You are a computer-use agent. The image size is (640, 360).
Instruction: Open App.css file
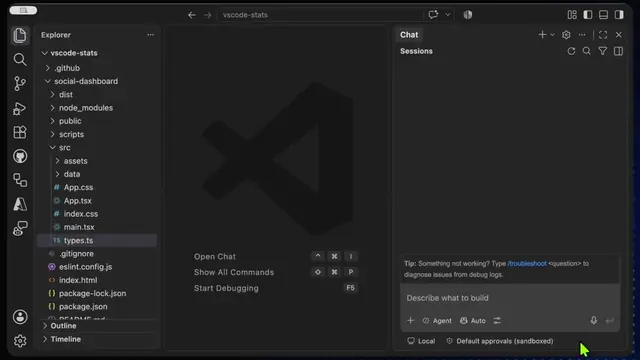tap(73, 187)
